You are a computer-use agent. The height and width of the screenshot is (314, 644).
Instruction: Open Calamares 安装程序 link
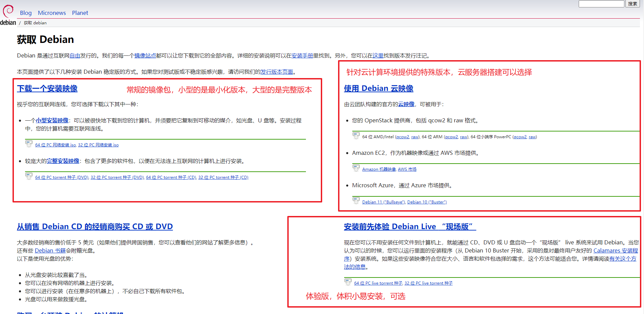[616, 251]
